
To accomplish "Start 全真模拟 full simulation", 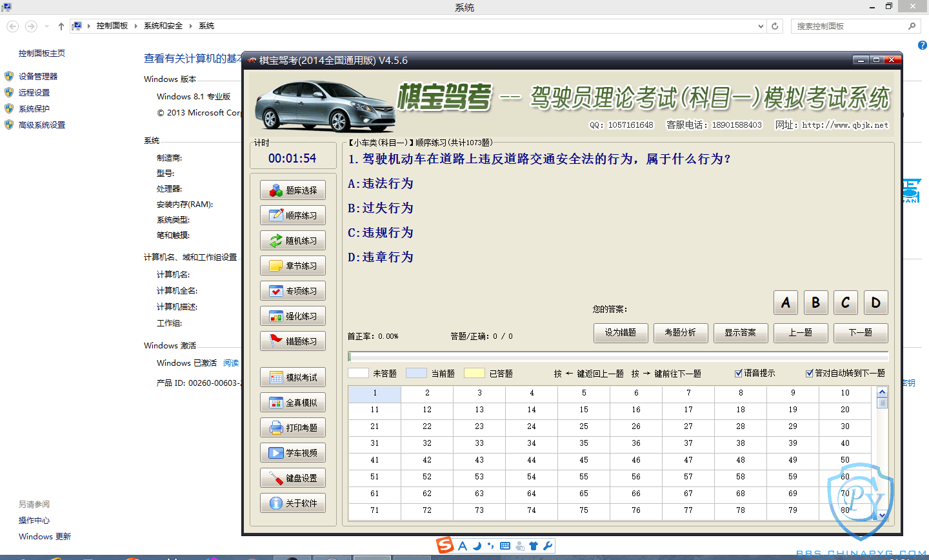I will 293,403.
